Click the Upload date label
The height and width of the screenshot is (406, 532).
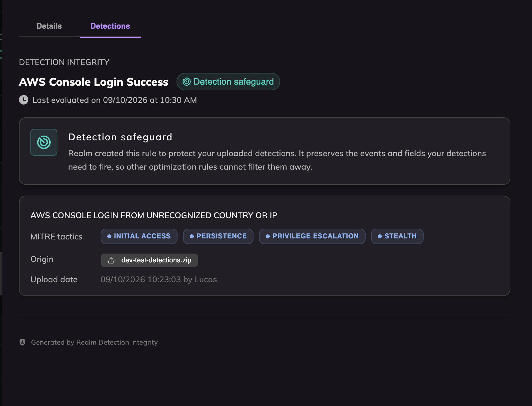click(x=54, y=280)
